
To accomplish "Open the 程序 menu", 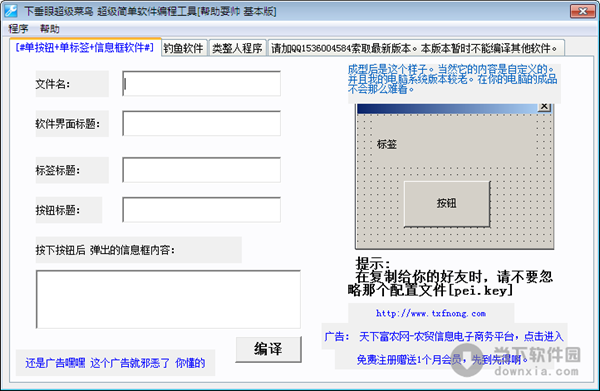I will [18, 29].
